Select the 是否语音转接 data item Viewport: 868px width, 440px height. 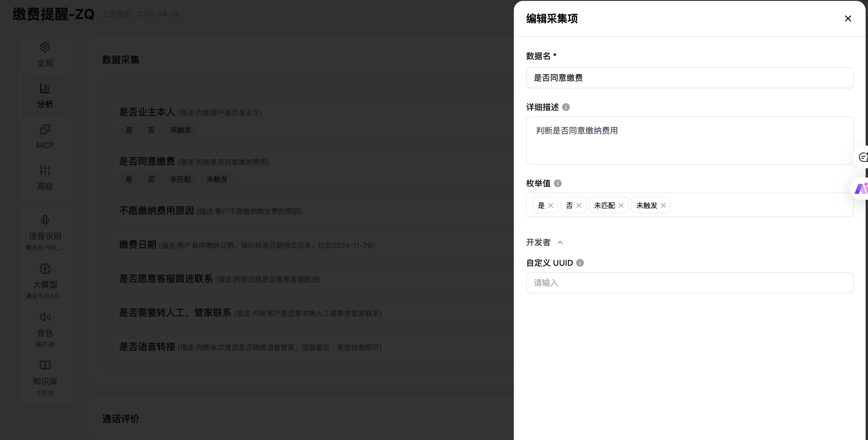(313, 347)
